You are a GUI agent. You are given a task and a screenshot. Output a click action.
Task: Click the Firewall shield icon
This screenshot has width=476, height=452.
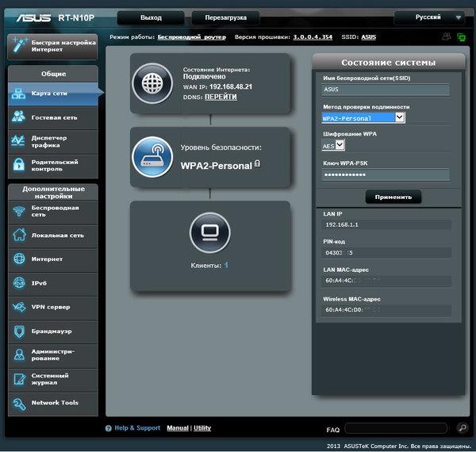click(x=19, y=331)
